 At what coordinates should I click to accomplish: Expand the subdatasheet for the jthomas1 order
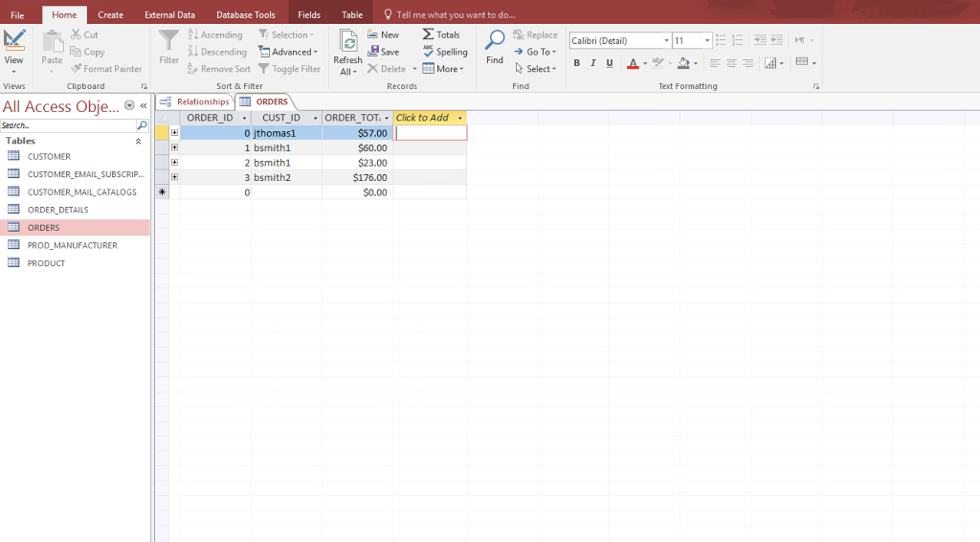click(174, 133)
